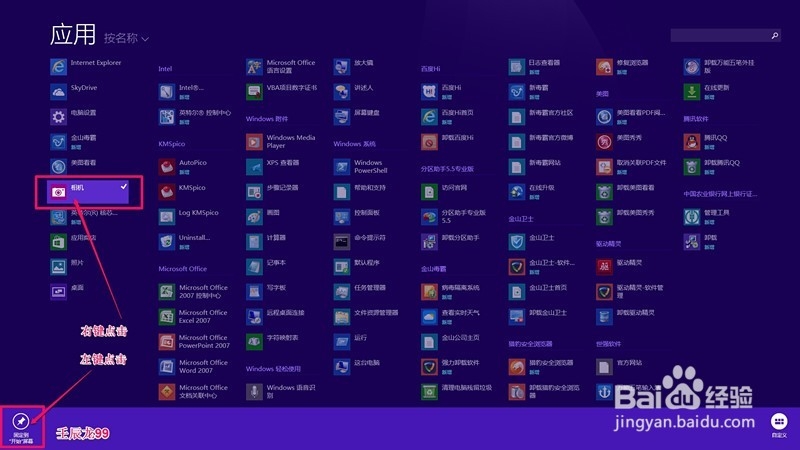The width and height of the screenshot is (800, 450).
Task: Open Log KMSpico entry
Action: (189, 216)
